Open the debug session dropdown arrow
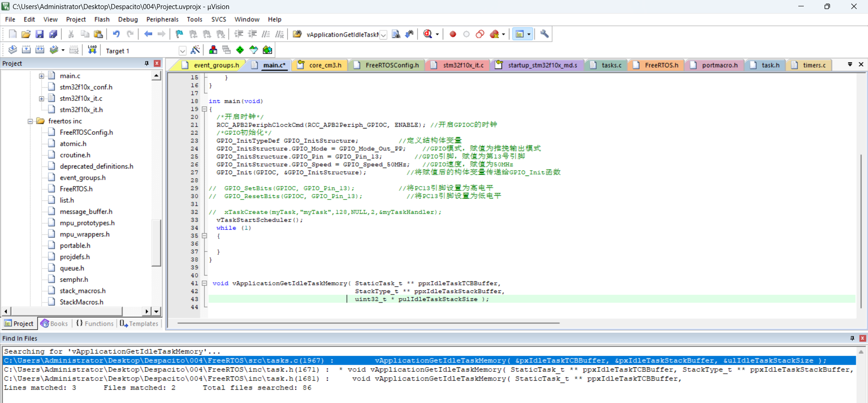The image size is (868, 403). 437,34
